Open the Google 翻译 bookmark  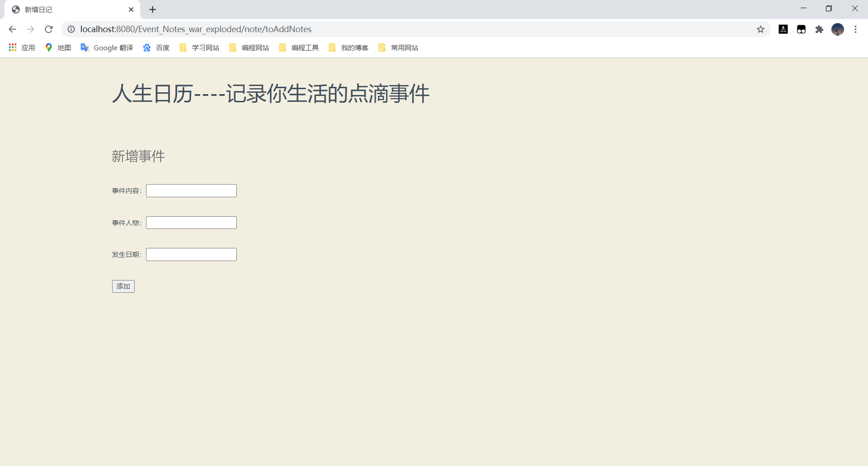[x=107, y=48]
